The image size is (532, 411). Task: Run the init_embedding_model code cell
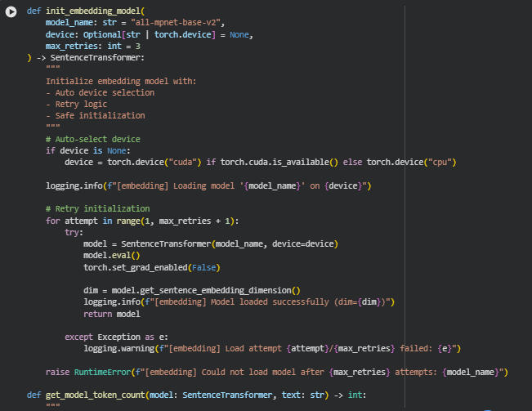(11, 11)
